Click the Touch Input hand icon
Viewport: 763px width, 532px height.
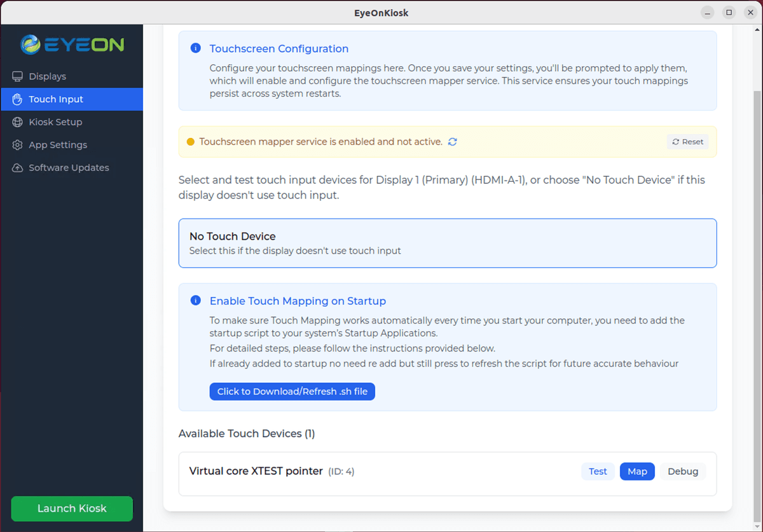pyautogui.click(x=17, y=99)
